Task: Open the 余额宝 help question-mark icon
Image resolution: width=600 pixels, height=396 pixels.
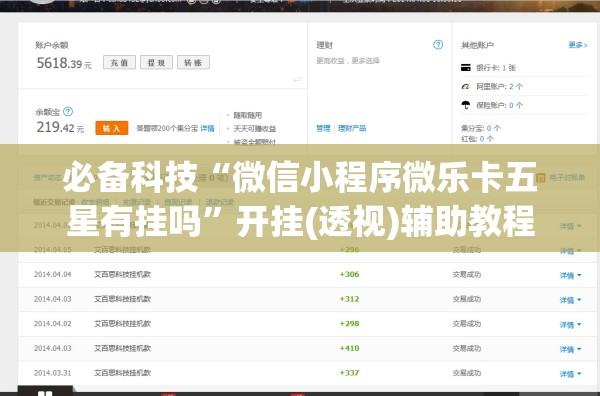Action: (x=68, y=111)
